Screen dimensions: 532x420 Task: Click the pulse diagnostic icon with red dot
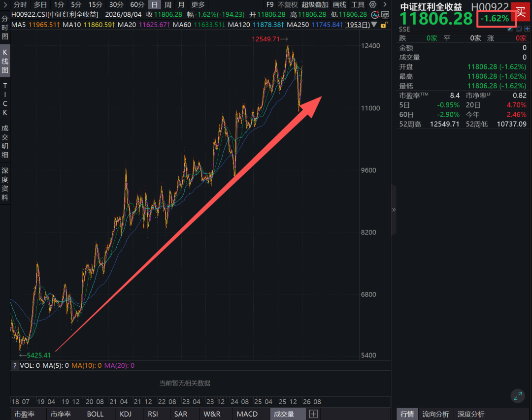(x=375, y=15)
